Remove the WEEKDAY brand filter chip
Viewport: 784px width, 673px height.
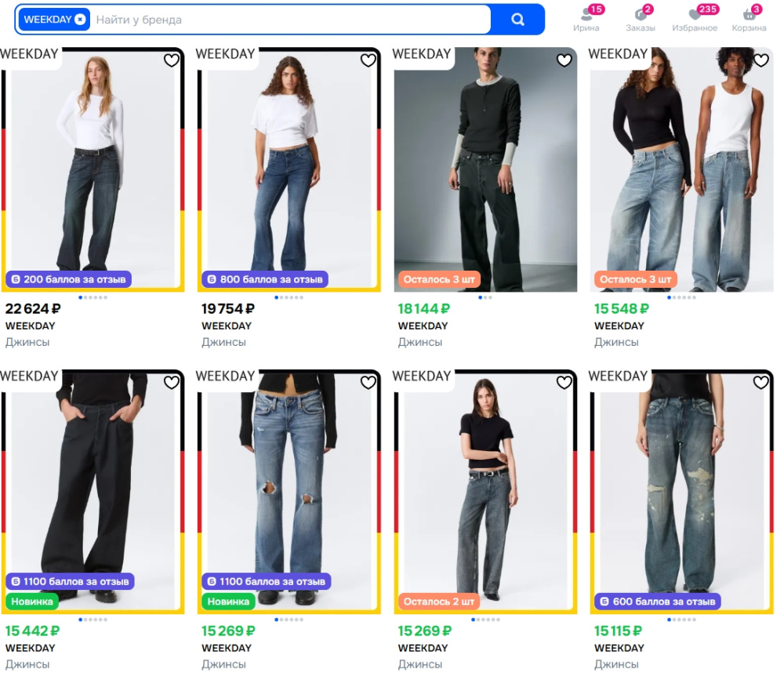(80, 20)
